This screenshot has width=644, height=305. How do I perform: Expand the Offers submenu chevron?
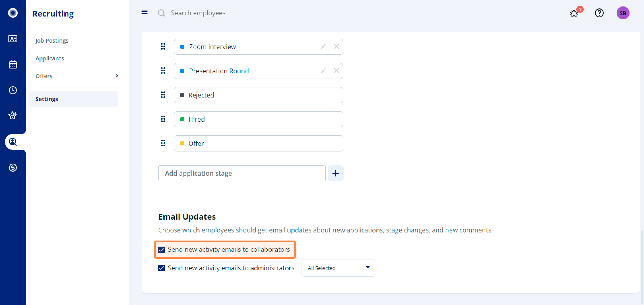point(117,76)
